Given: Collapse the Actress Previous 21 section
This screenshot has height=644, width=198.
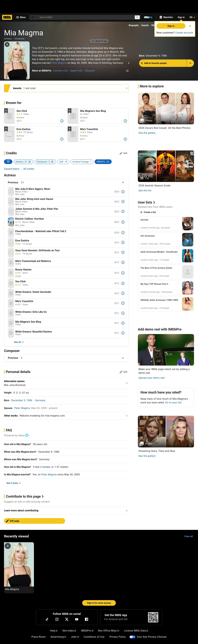Looking at the screenshot, I should point(123,183).
